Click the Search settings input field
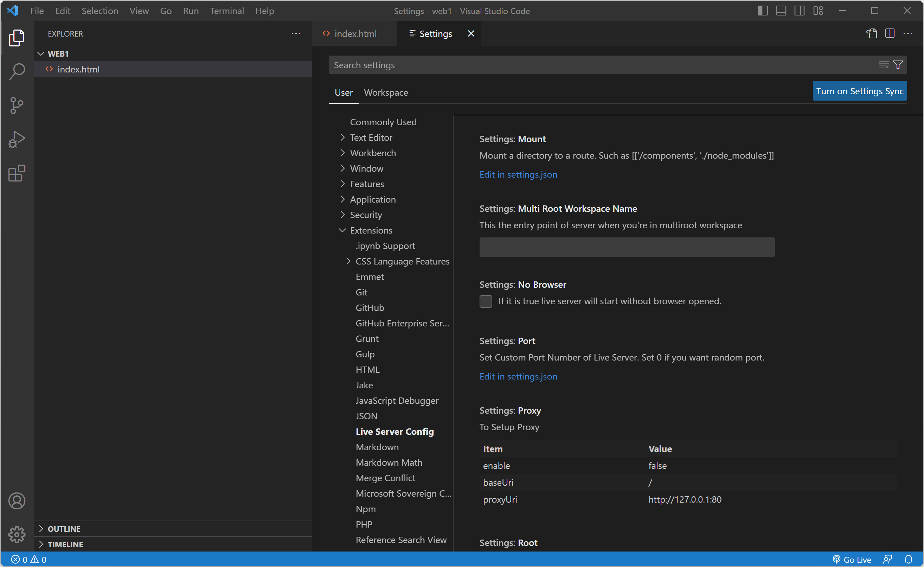 (600, 65)
